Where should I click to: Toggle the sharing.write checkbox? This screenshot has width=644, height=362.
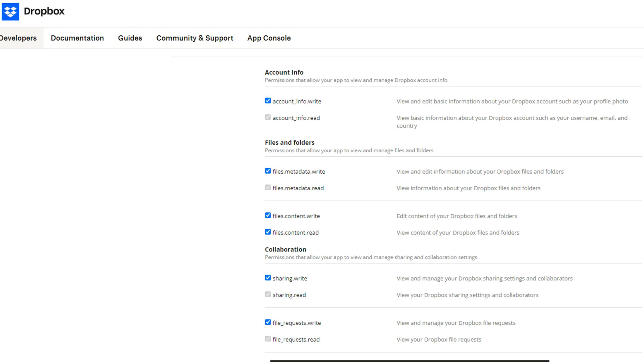tap(268, 278)
